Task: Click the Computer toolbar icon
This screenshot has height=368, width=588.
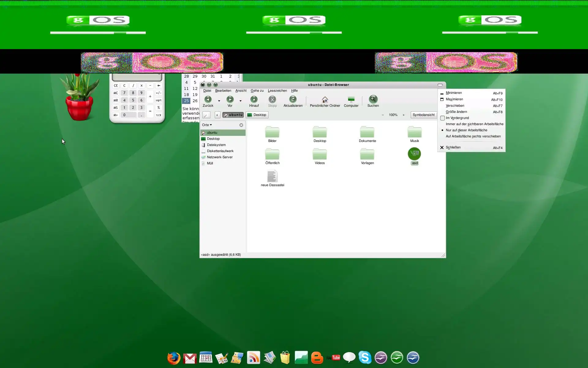Action: pos(351,99)
